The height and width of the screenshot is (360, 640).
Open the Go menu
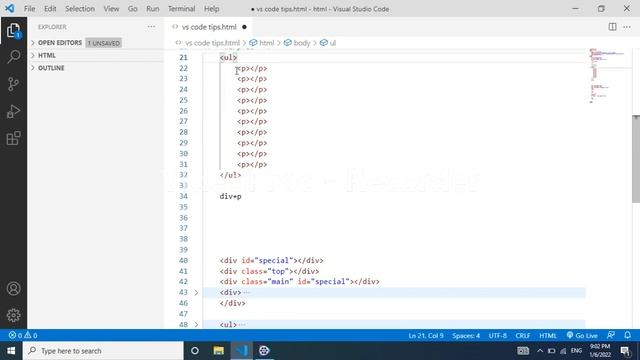(x=133, y=9)
